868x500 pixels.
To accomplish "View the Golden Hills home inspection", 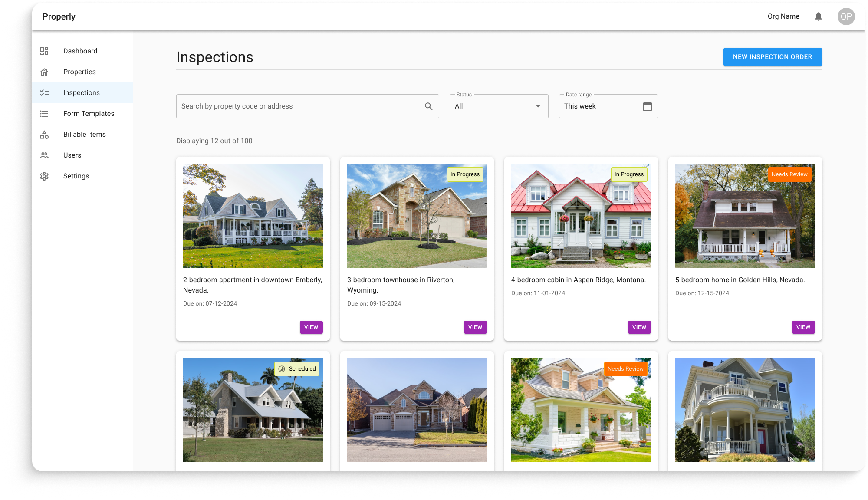I will pyautogui.click(x=803, y=327).
